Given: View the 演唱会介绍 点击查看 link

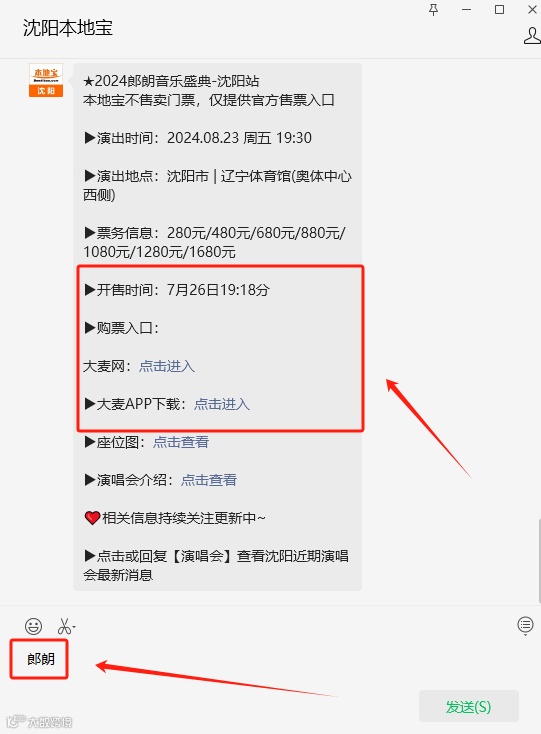Looking at the screenshot, I should (209, 480).
